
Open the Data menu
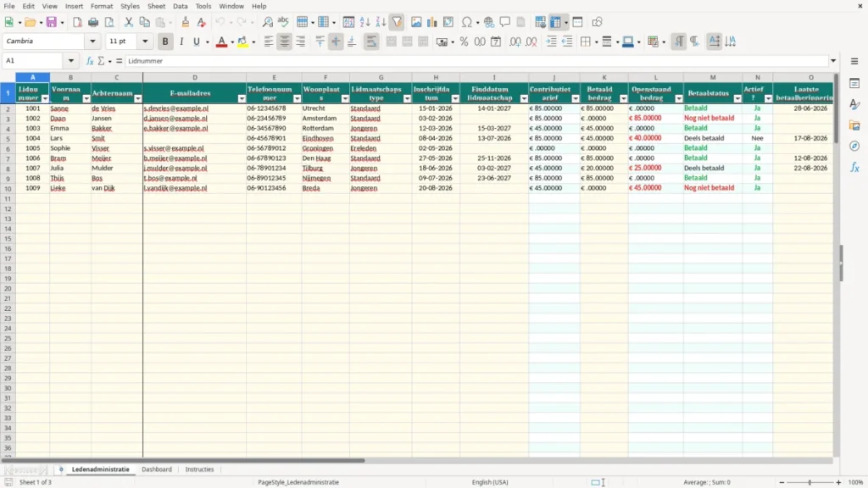[180, 6]
